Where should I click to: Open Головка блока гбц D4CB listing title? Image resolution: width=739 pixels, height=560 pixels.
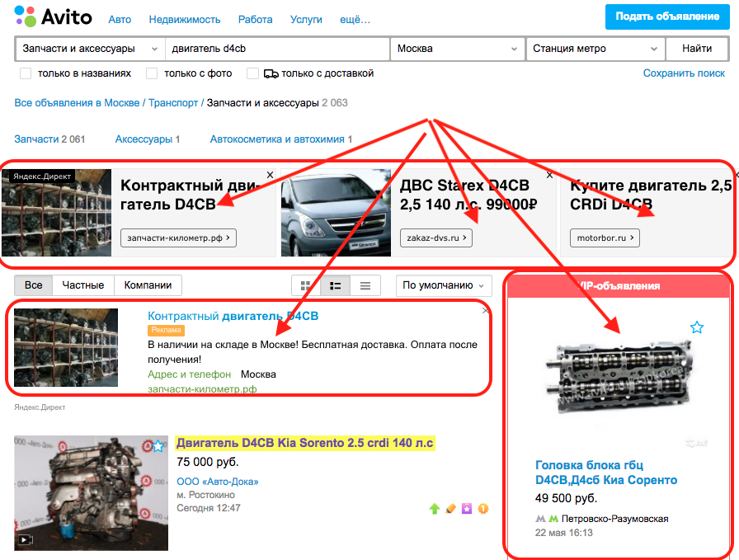pos(606,473)
